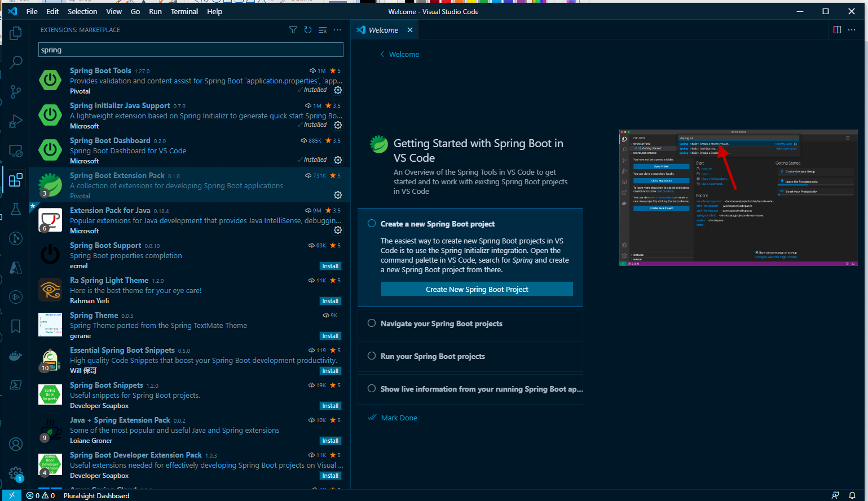
Task: Install the Spring Boot Snippets extension
Action: coord(331,405)
